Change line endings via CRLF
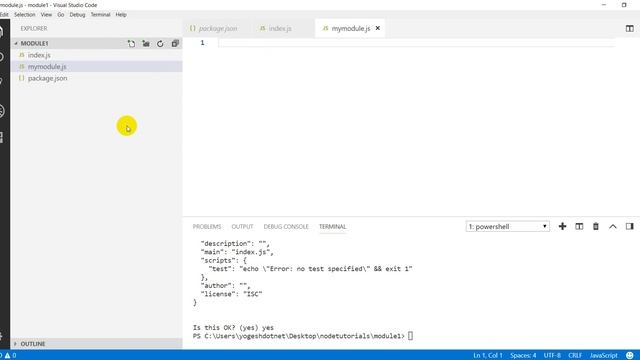 click(575, 356)
